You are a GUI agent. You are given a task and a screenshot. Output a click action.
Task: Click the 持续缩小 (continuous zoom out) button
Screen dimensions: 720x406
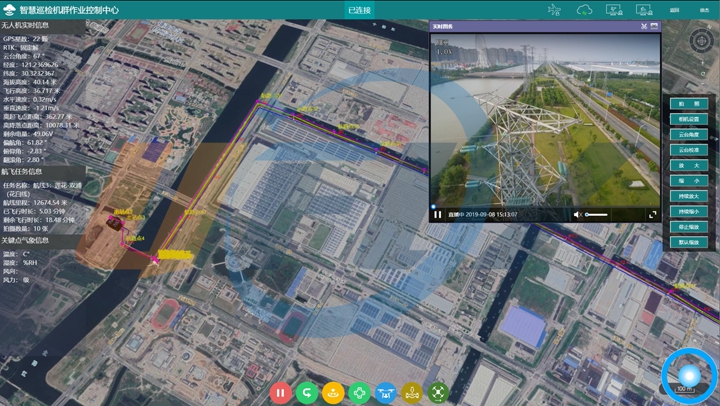[x=689, y=211]
